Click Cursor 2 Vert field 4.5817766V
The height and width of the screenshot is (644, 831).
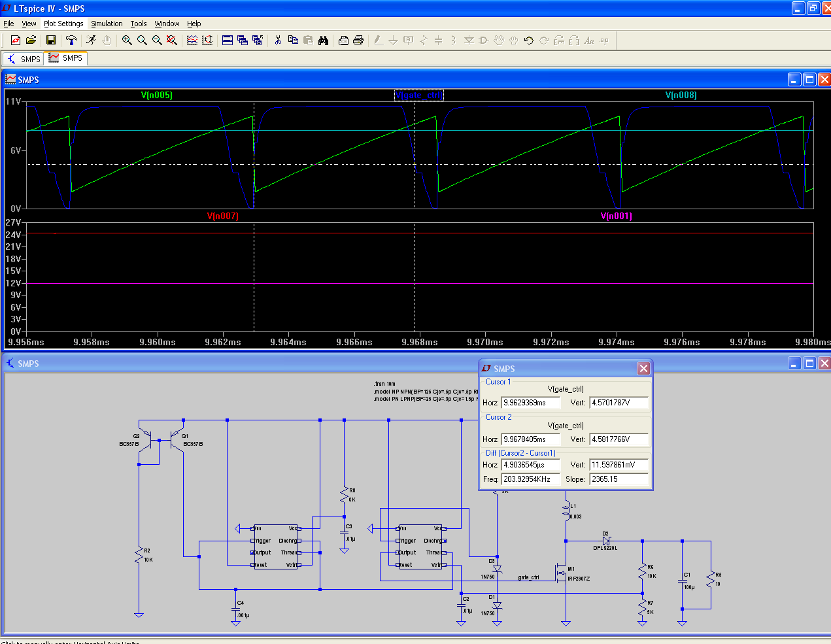[619, 439]
